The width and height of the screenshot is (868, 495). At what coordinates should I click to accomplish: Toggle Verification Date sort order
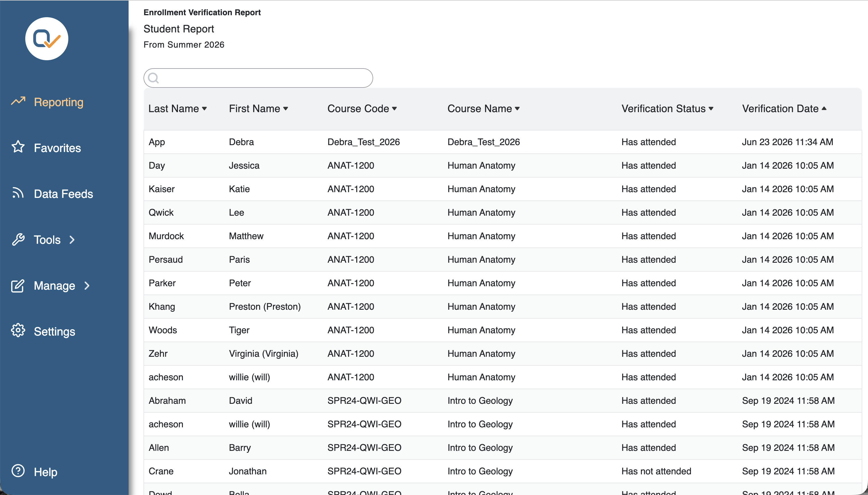[784, 108]
